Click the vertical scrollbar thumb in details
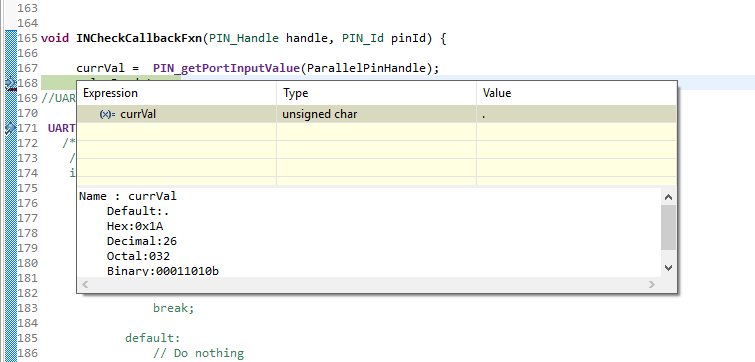Image resolution: width=755 pixels, height=362 pixels. pos(668,227)
